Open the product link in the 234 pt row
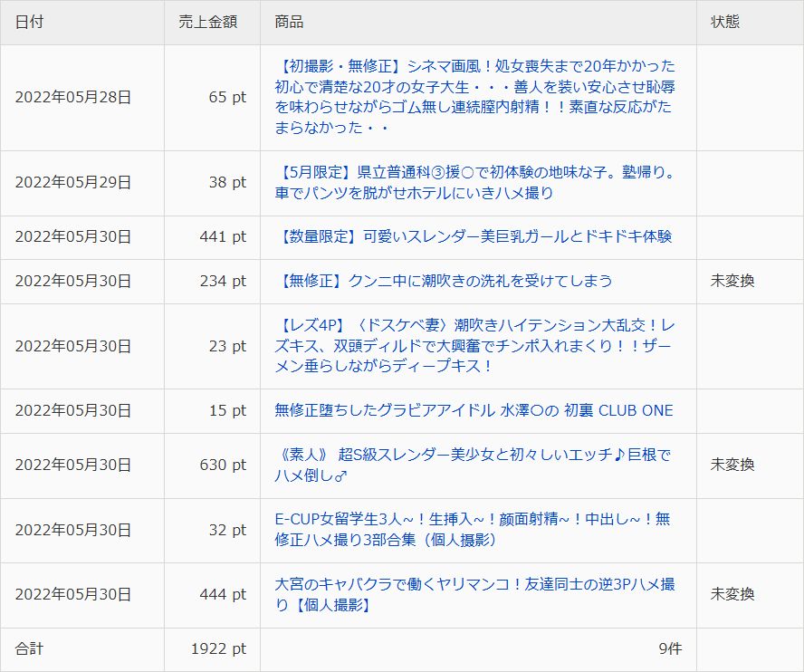 pos(443,281)
